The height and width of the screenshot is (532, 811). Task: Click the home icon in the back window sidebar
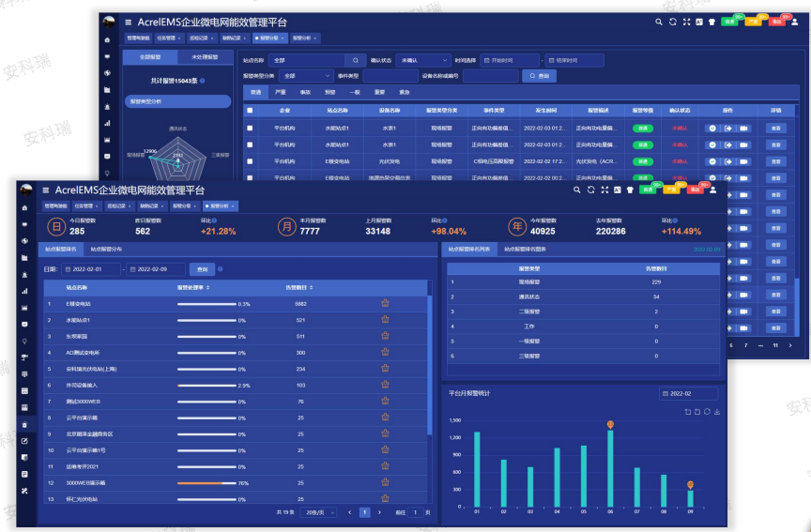(107, 39)
